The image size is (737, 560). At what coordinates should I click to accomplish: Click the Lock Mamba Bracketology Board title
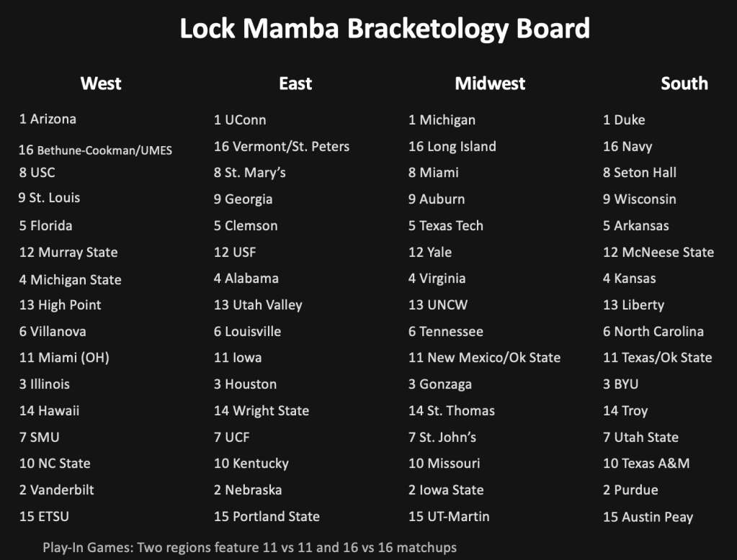[x=385, y=29]
